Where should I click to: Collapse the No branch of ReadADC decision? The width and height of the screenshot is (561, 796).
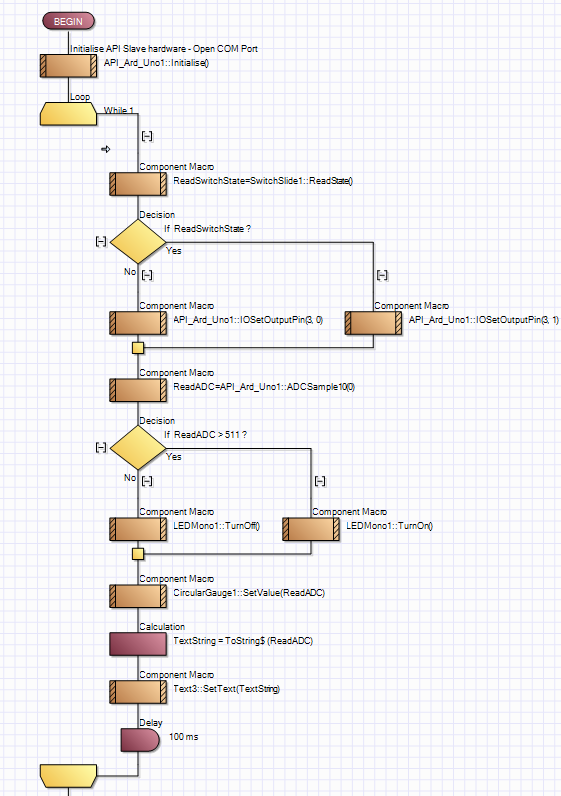pyautogui.click(x=147, y=480)
